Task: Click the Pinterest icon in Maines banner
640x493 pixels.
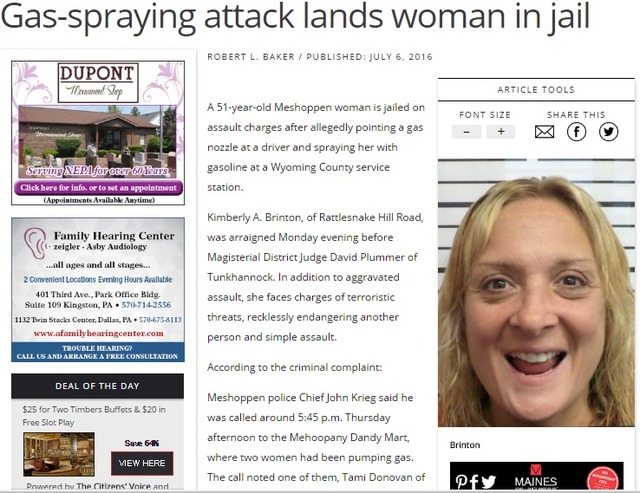Action: coord(461,482)
